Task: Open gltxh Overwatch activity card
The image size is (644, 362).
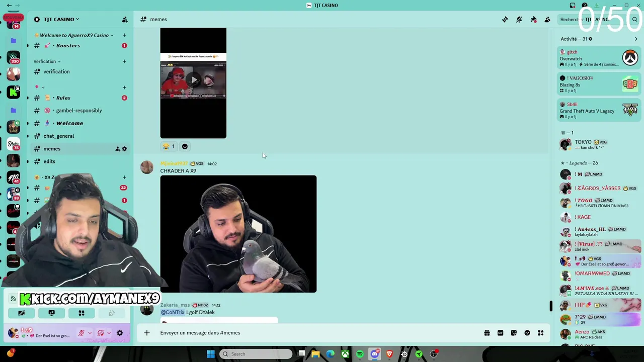Action: (x=599, y=58)
